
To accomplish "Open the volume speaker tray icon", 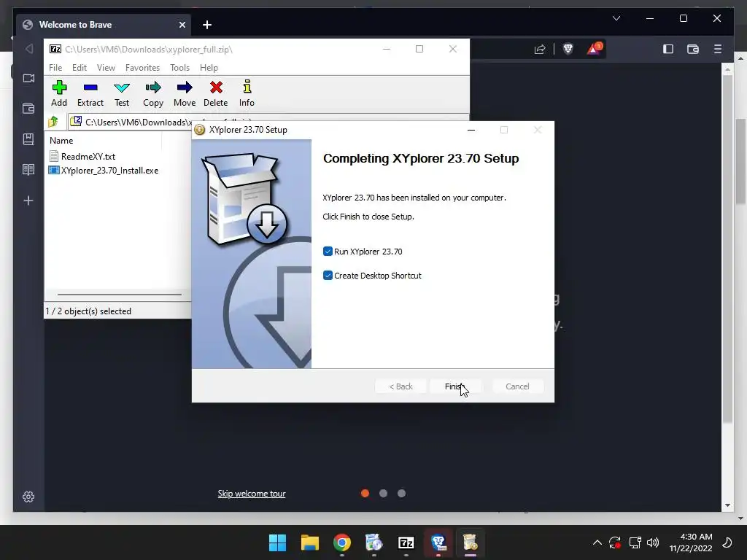I will click(653, 542).
